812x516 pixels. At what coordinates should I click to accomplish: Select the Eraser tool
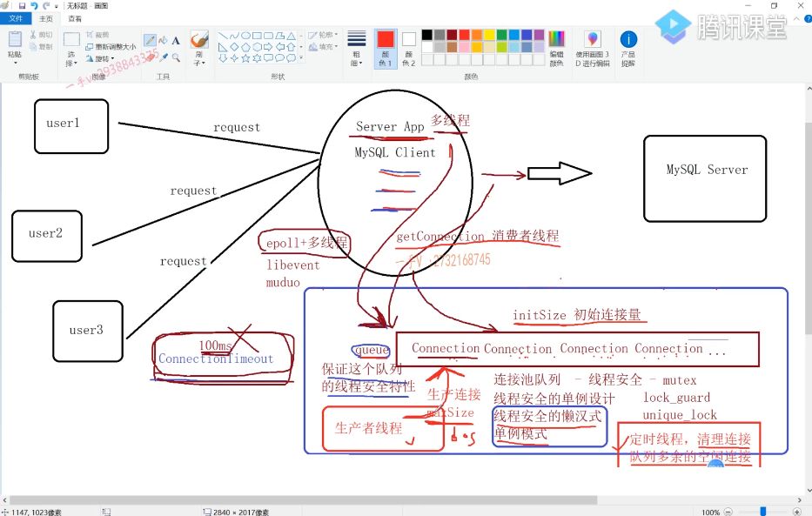(x=151, y=57)
